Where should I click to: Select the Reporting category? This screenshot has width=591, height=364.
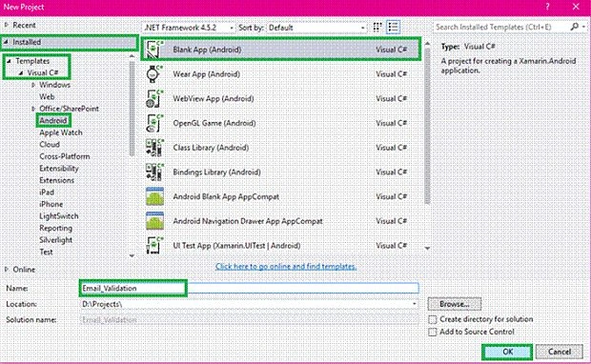click(56, 229)
